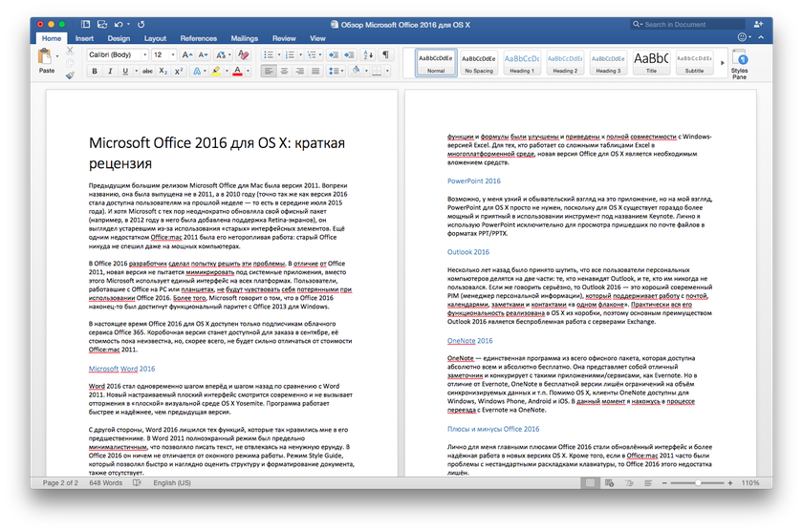
Task: Click the zoom slider handle
Action: tap(698, 483)
